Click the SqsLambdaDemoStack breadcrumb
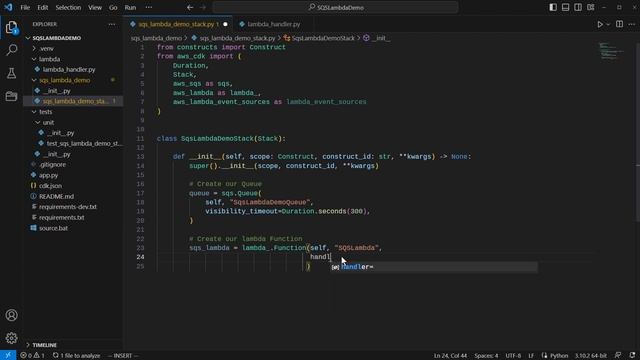 [320, 38]
